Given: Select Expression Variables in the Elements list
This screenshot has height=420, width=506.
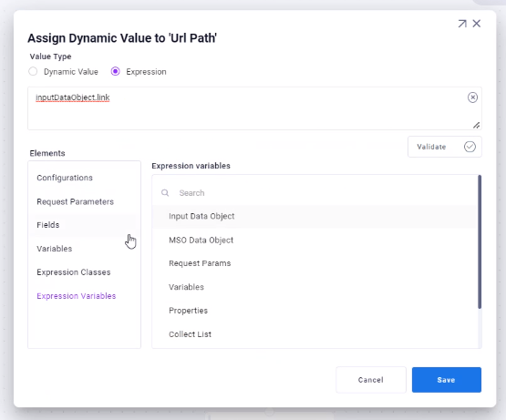Looking at the screenshot, I should [77, 296].
